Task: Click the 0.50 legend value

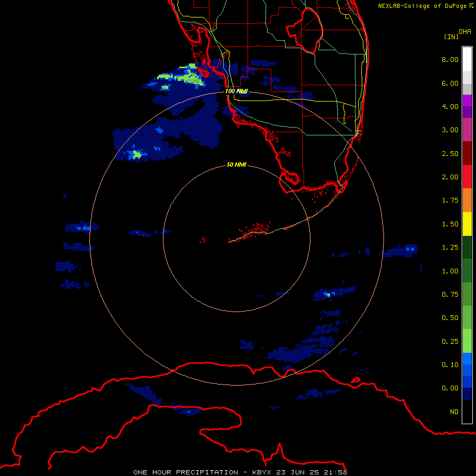Action: point(450,318)
